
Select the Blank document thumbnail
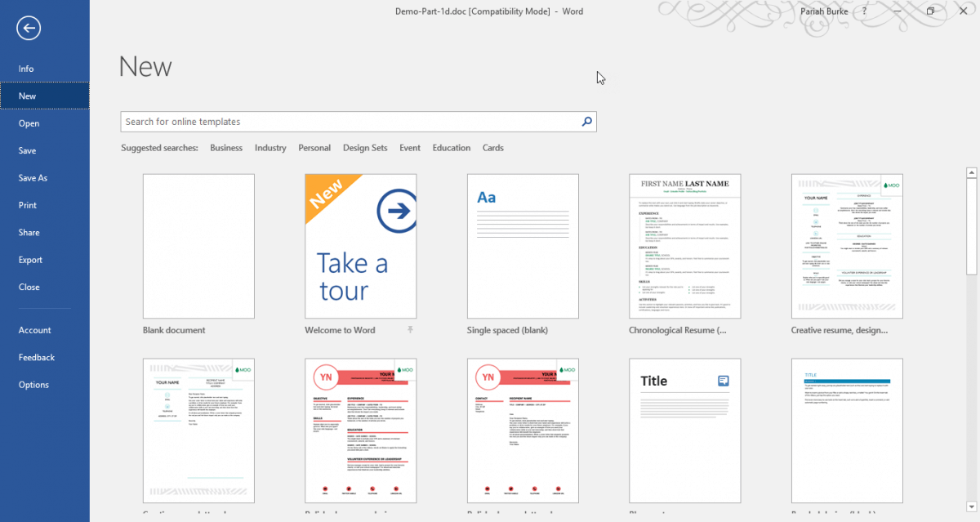[x=198, y=246]
